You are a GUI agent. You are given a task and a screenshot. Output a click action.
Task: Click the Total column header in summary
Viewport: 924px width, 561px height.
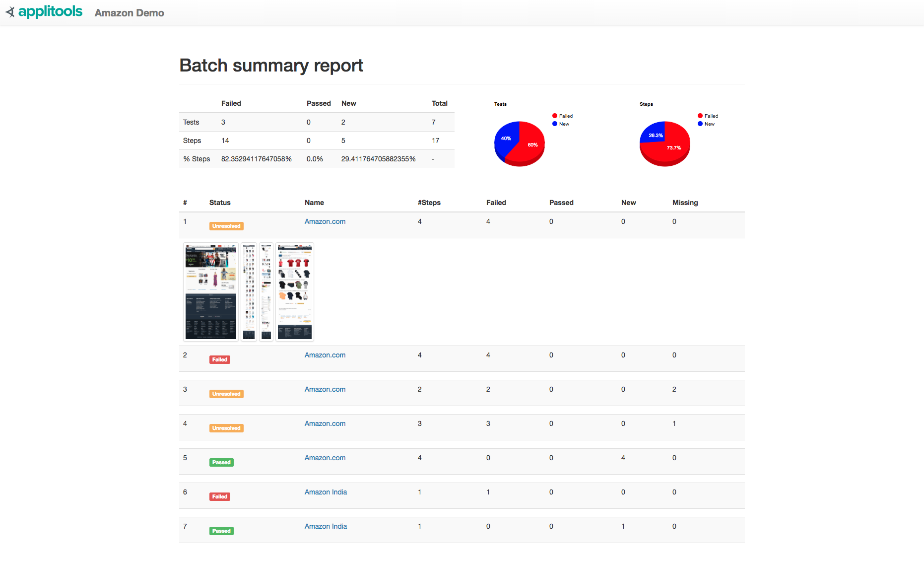pos(440,103)
